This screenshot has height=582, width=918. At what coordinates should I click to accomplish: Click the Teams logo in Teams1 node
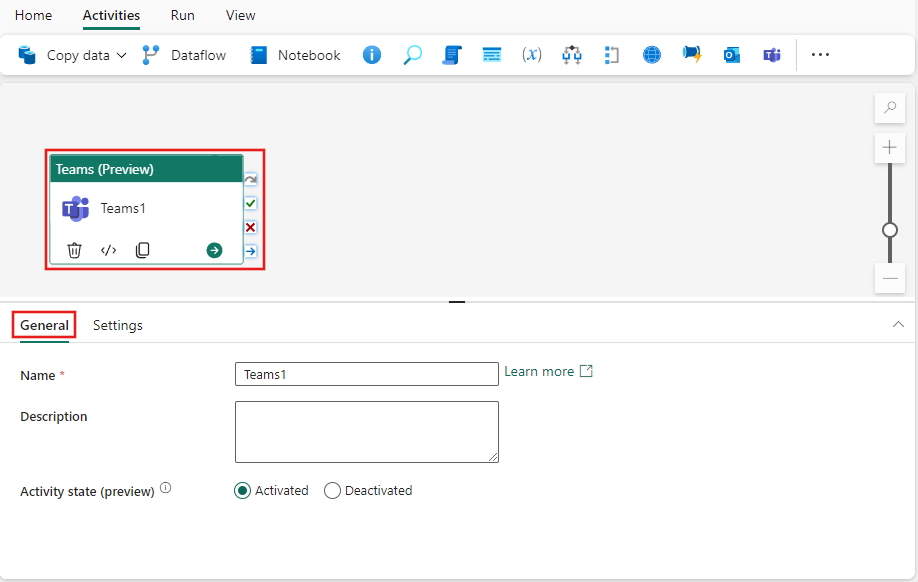pyautogui.click(x=76, y=208)
